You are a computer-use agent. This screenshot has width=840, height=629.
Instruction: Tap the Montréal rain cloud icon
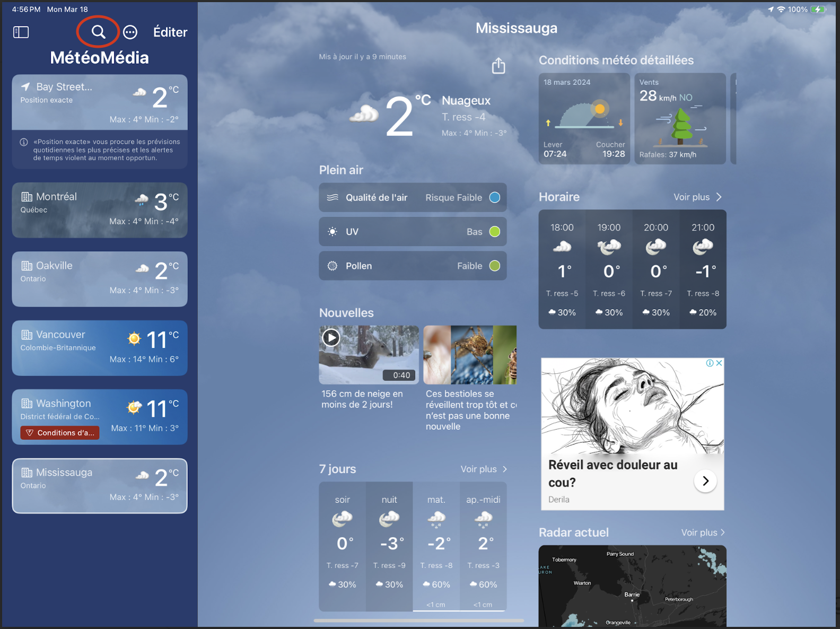pos(142,200)
